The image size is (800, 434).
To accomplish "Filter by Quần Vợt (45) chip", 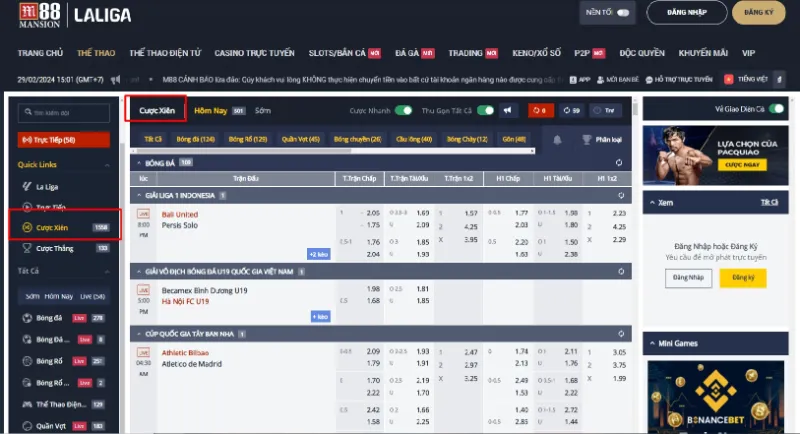I will 301,139.
